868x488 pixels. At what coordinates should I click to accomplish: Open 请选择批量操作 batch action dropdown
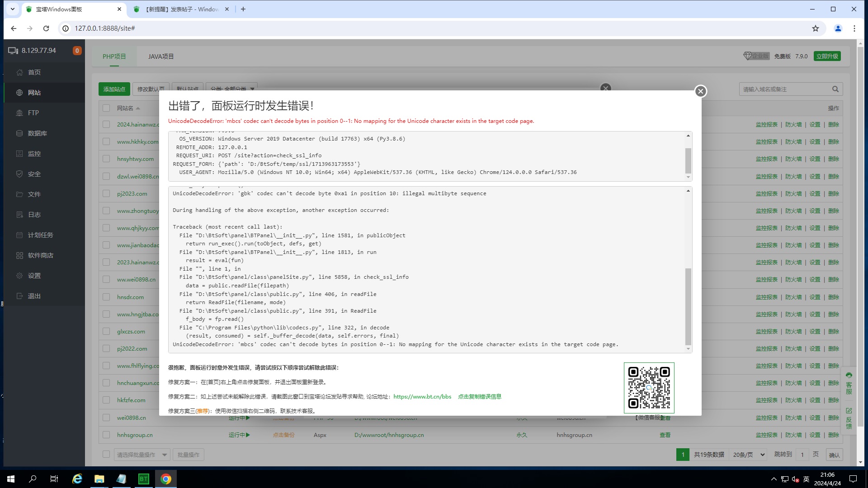(x=142, y=455)
